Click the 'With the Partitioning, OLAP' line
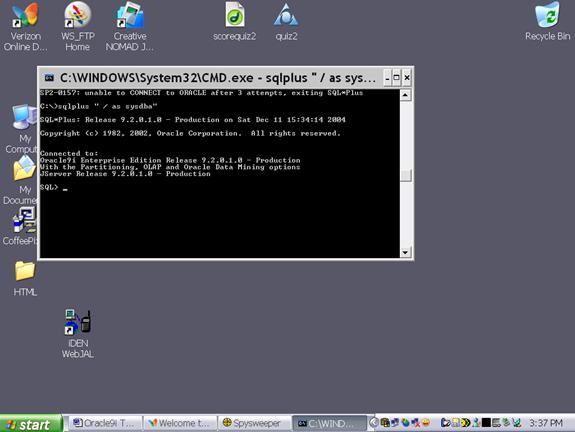 click(170, 167)
